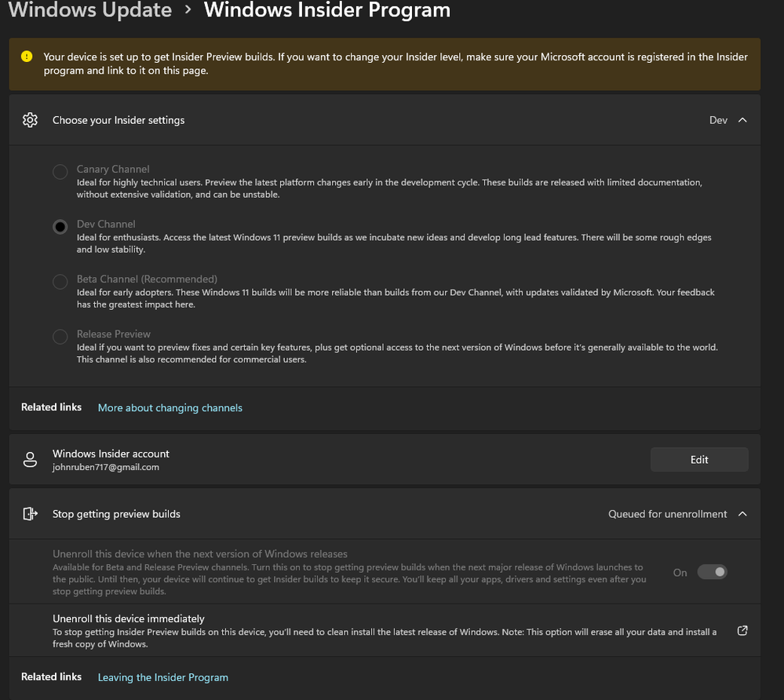Open Leaving the Insider Program link
Image resolution: width=784 pixels, height=700 pixels.
point(163,677)
